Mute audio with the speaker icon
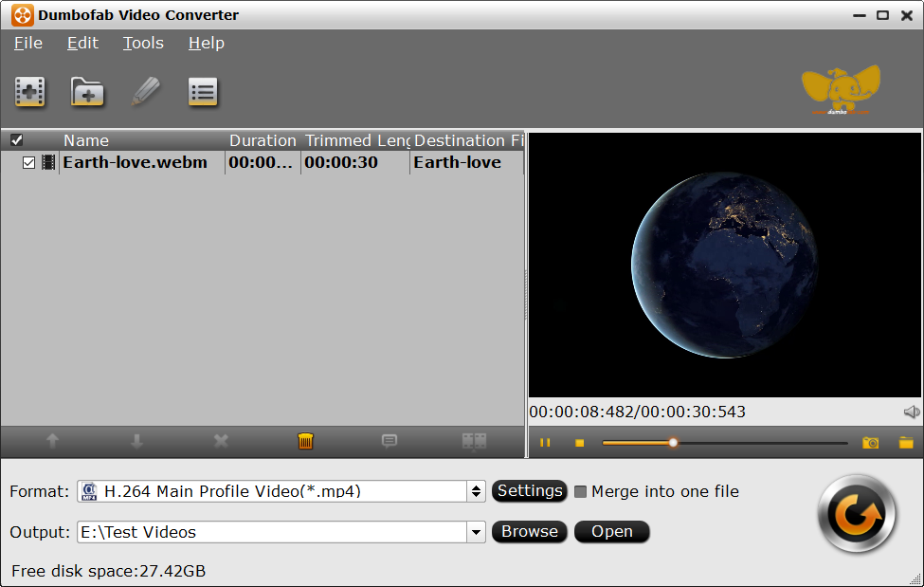The height and width of the screenshot is (587, 924). tap(912, 412)
